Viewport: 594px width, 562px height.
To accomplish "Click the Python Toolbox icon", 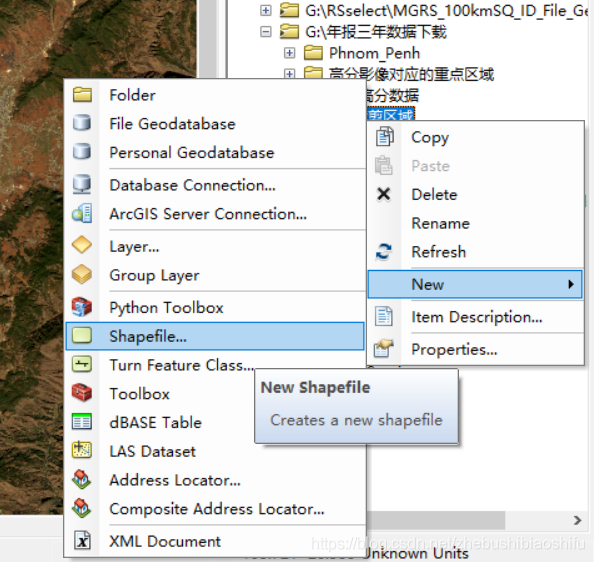I will (x=82, y=307).
